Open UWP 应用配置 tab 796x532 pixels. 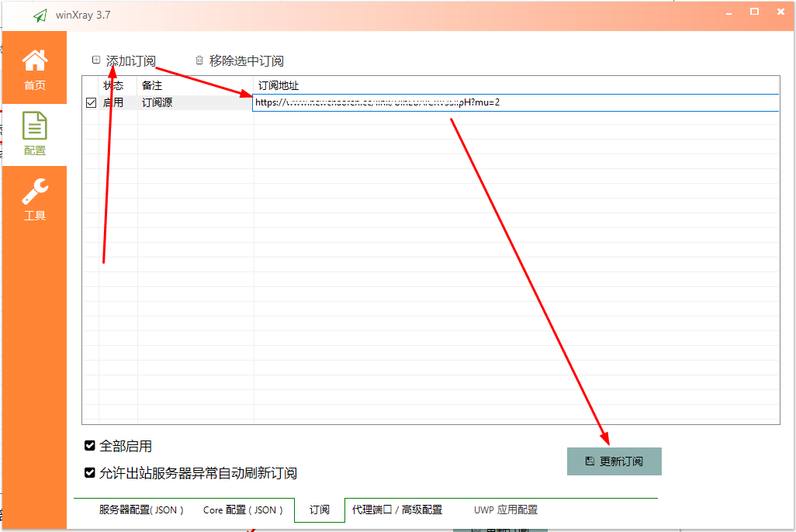point(505,510)
